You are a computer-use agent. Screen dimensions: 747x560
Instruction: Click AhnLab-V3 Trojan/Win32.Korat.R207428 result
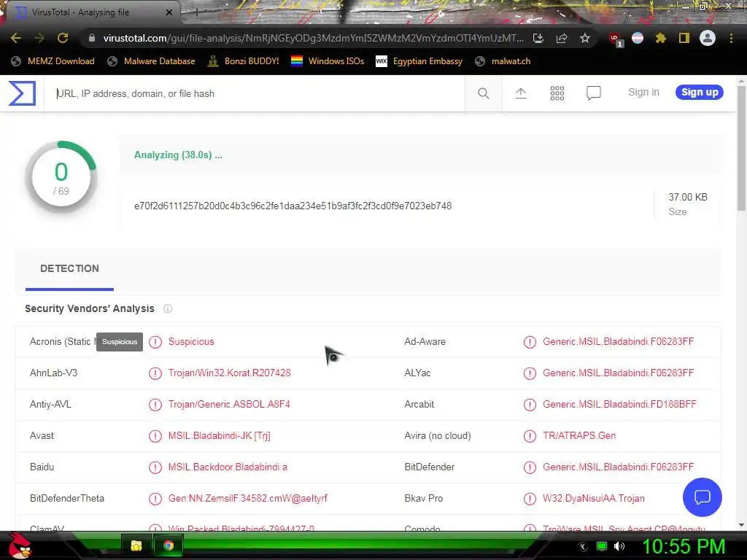coord(230,373)
